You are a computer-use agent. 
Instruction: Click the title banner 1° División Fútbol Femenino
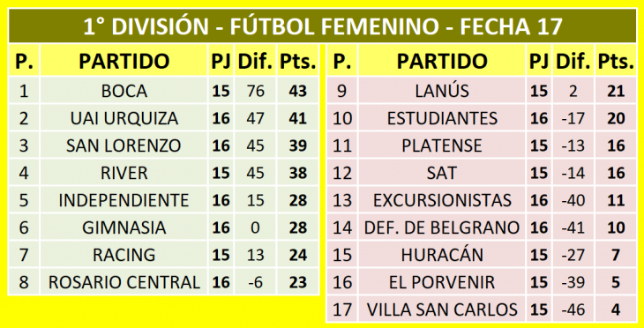click(x=322, y=26)
